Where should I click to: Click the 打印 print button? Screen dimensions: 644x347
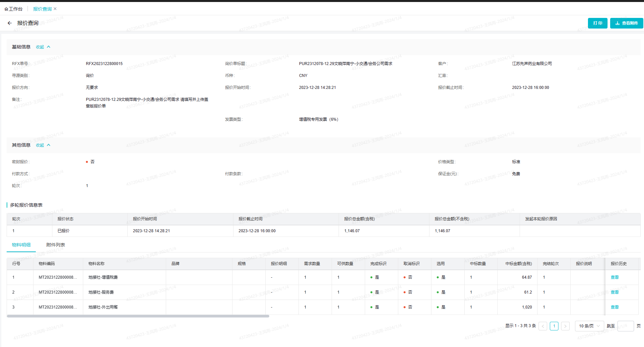click(597, 23)
